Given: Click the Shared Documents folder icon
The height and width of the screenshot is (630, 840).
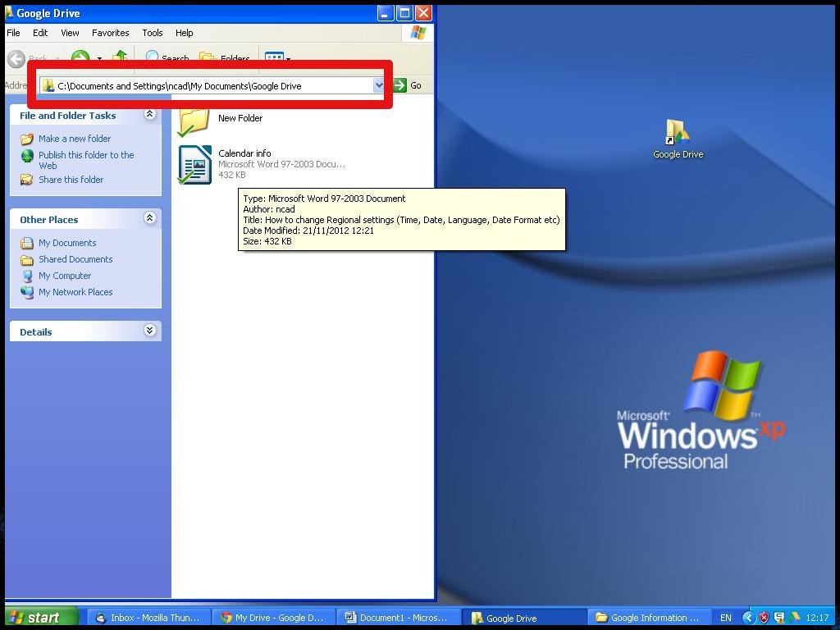Looking at the screenshot, I should tap(27, 260).
